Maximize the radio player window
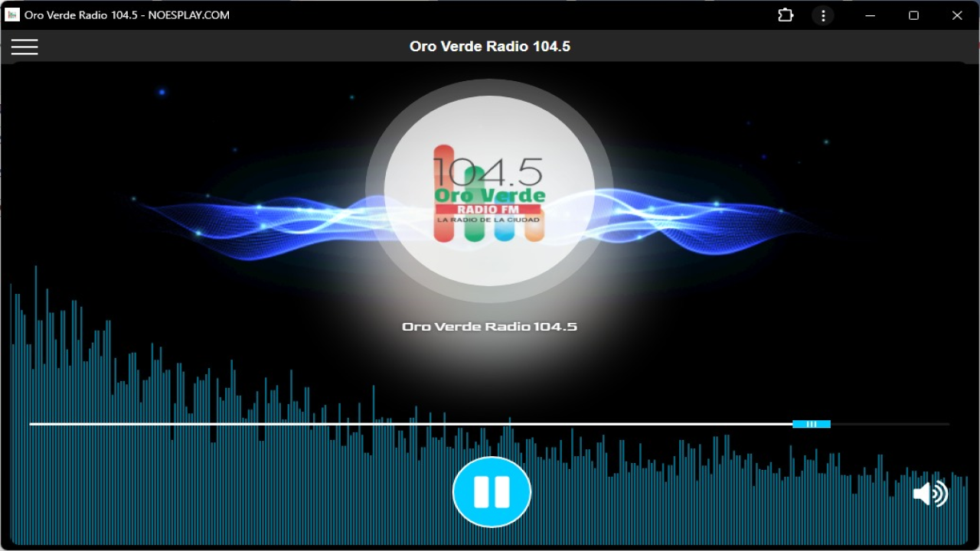 [x=913, y=15]
